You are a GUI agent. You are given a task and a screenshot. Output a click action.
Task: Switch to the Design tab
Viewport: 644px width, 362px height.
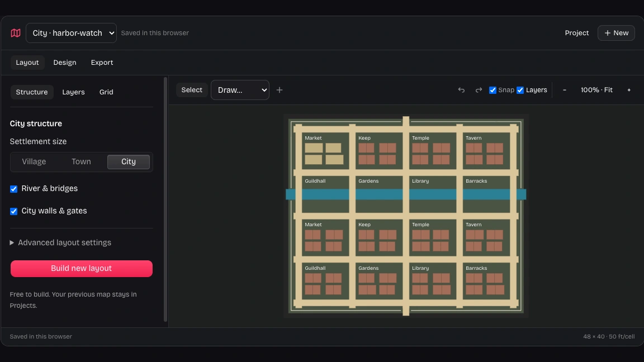65,63
